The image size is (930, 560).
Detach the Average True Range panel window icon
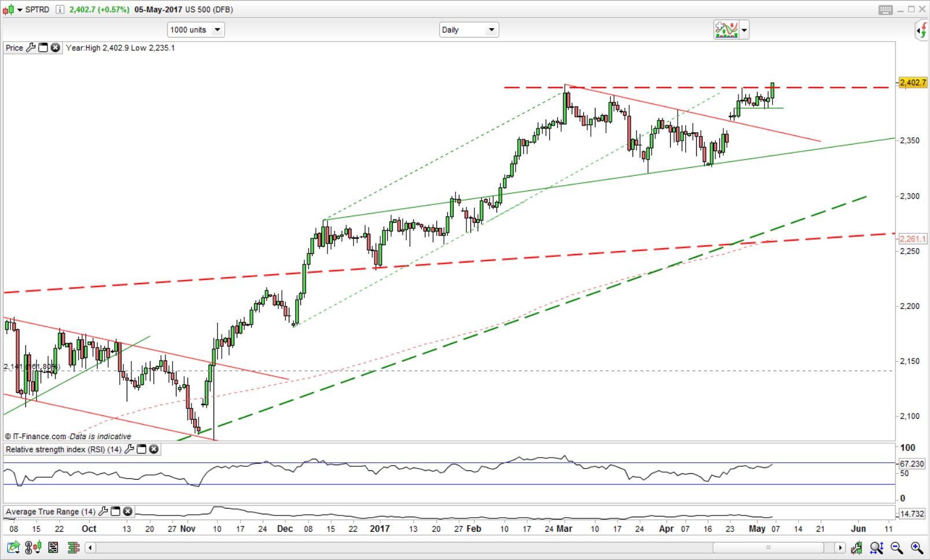[x=115, y=511]
